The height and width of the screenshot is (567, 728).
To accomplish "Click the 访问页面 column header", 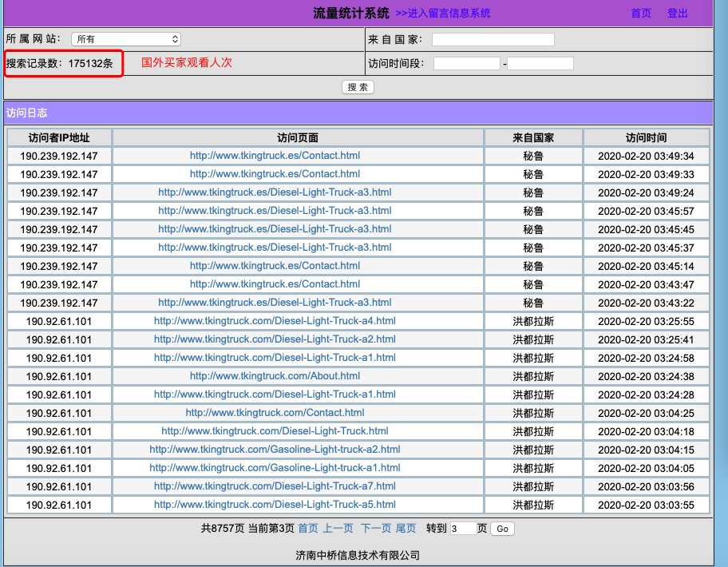I will (x=298, y=138).
